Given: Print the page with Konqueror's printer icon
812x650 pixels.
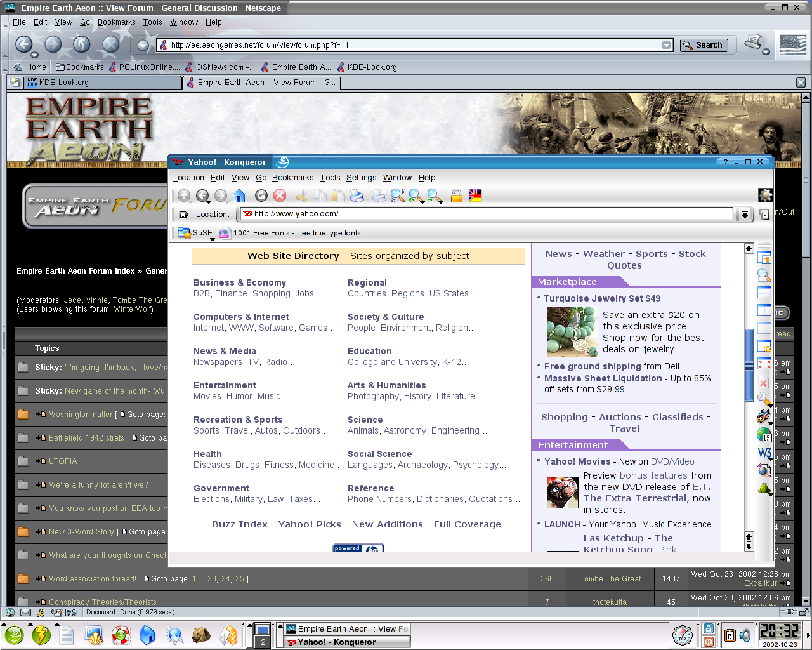Looking at the screenshot, I should 357,196.
